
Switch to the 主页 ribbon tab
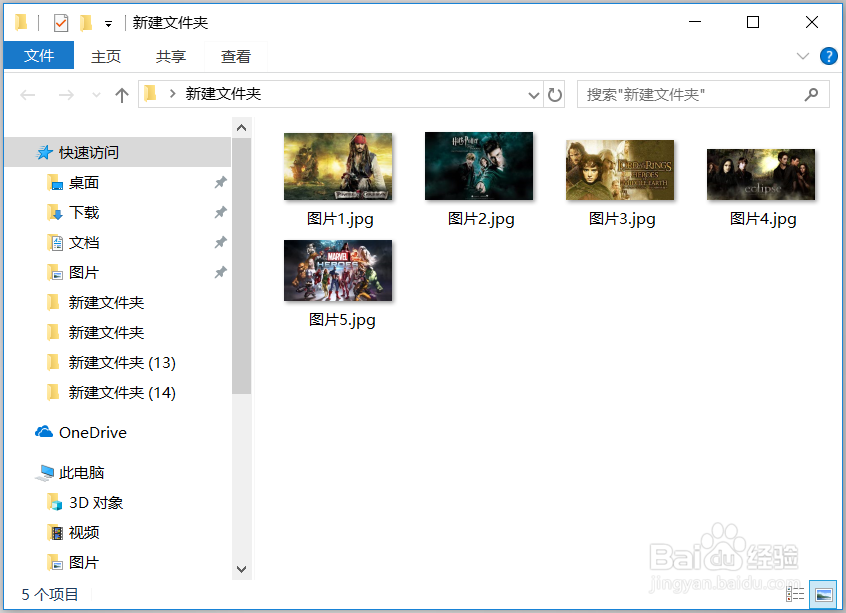pos(106,56)
